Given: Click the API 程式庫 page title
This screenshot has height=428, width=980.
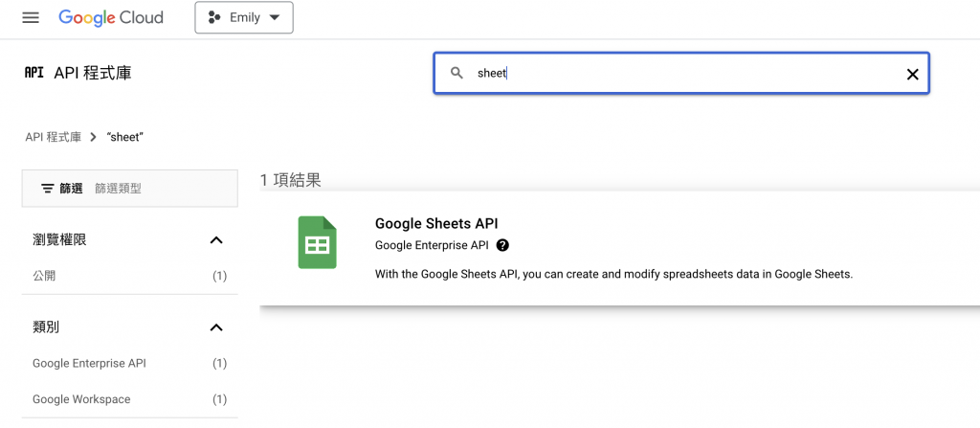Looking at the screenshot, I should 93,73.
